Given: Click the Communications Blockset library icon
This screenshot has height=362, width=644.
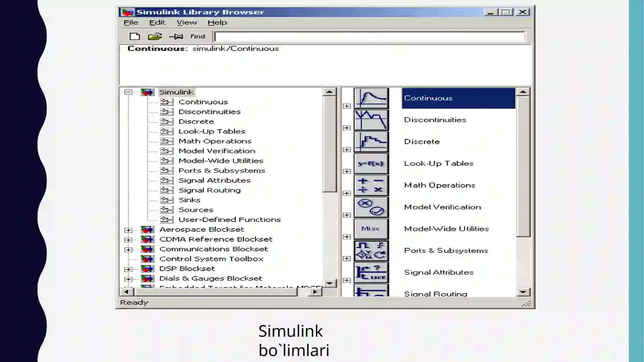Looking at the screenshot, I should pyautogui.click(x=147, y=249).
